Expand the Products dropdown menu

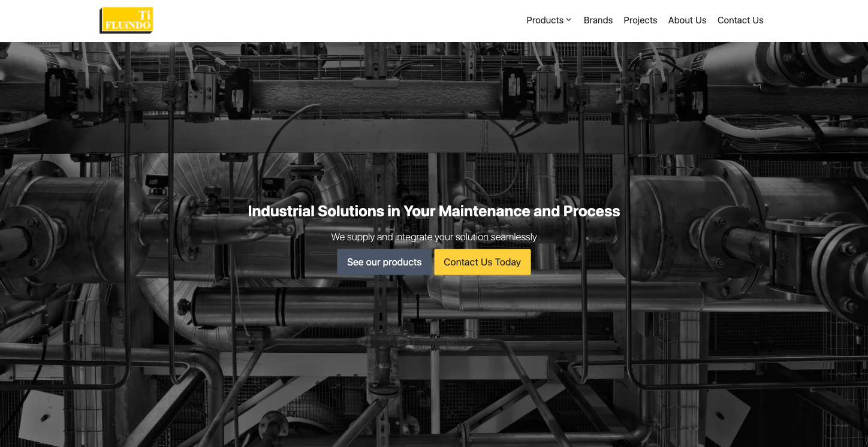pyautogui.click(x=549, y=20)
